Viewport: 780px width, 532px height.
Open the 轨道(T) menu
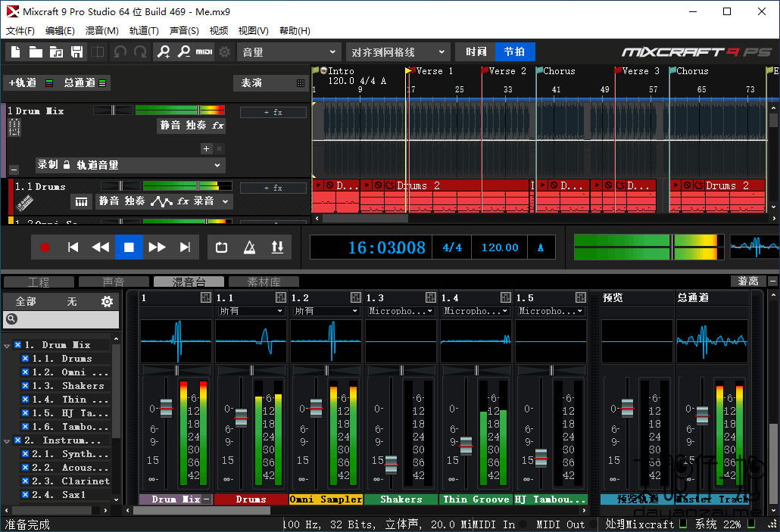(x=144, y=31)
